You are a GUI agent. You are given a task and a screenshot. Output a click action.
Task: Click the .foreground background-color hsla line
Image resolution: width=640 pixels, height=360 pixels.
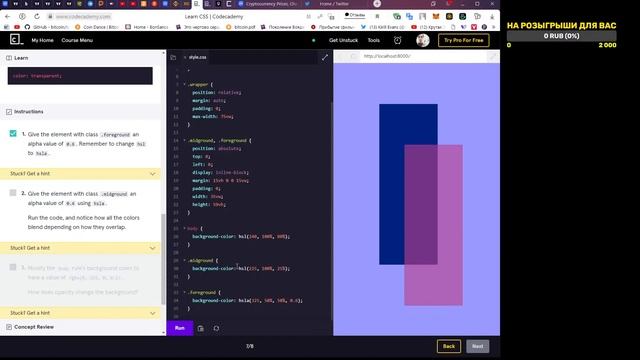(247, 300)
